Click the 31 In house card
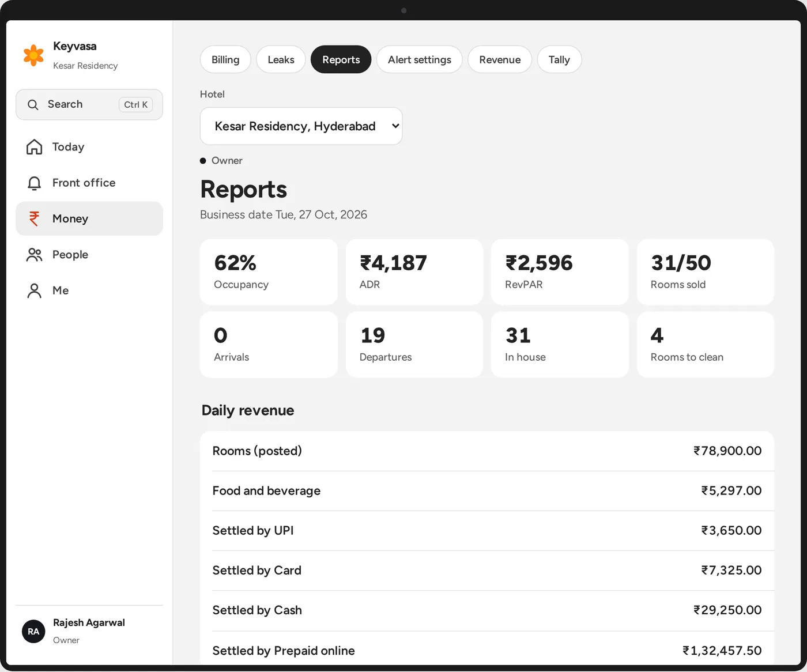 pyautogui.click(x=560, y=345)
